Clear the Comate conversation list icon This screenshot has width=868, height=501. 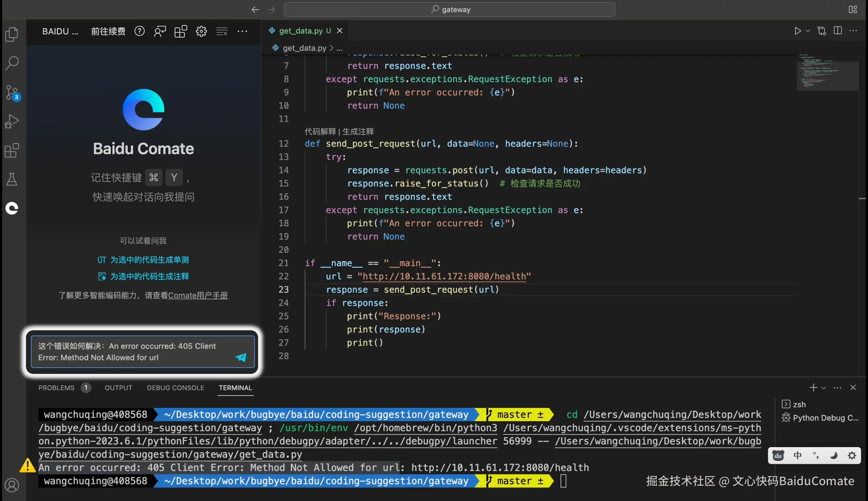[x=222, y=31]
